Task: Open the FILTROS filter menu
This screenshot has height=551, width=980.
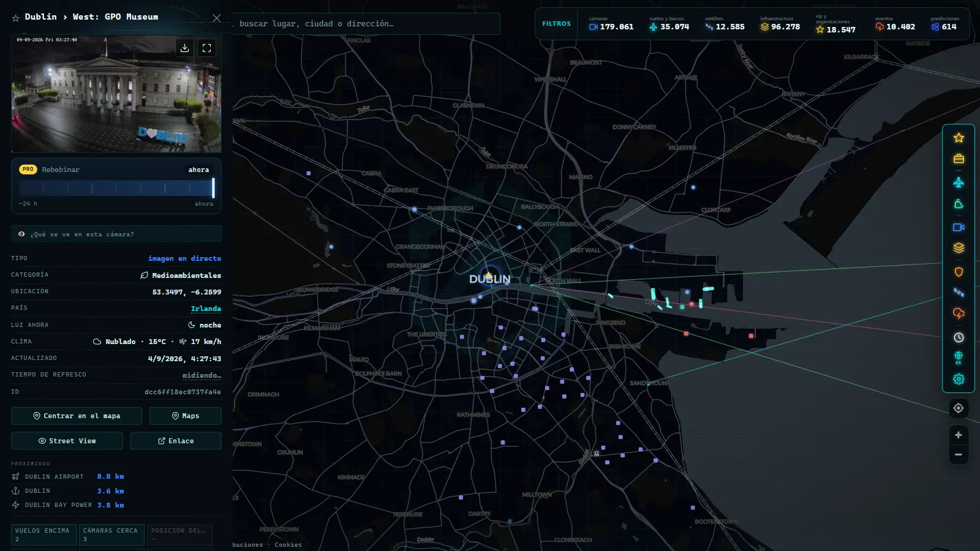Action: (556, 24)
